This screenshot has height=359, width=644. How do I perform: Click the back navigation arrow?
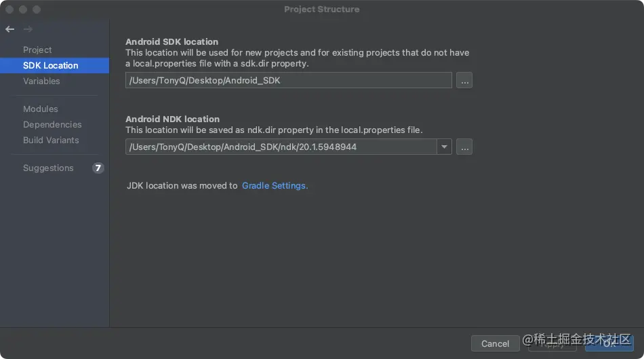(9, 29)
